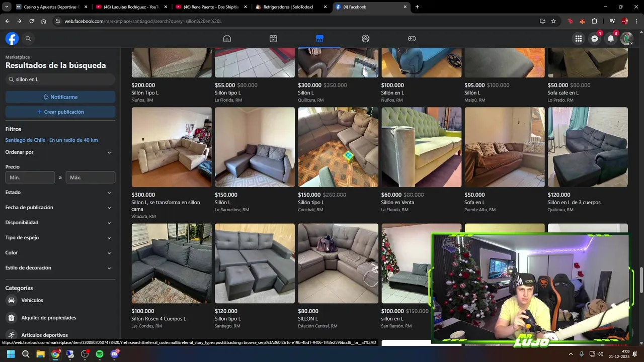The height and width of the screenshot is (362, 644).
Task: Bookmark this page with star icon
Action: pyautogui.click(x=553, y=21)
